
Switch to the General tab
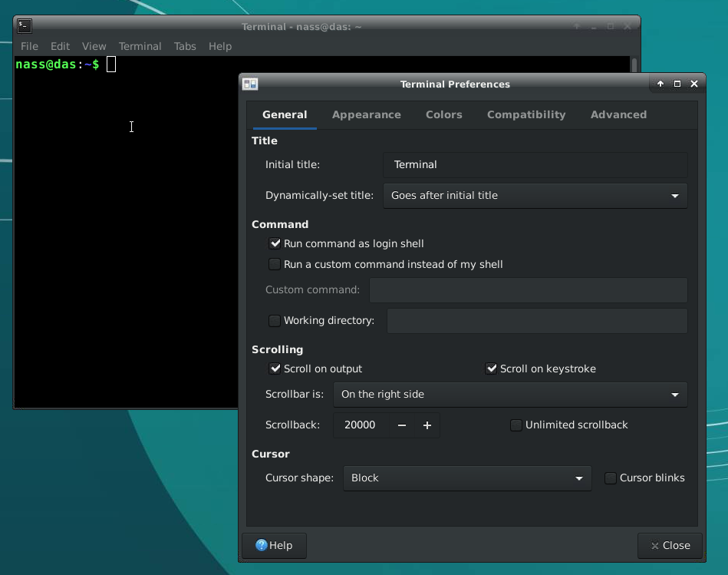285,114
